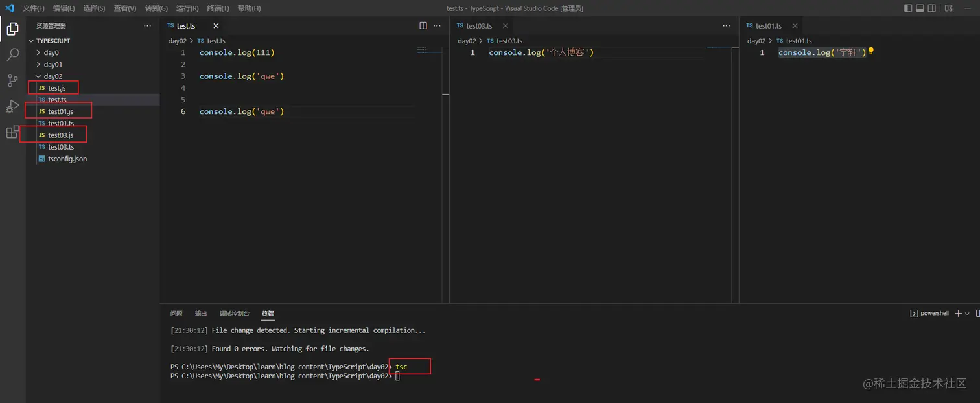
Task: Open more actions for the test03.ts editor group
Action: (x=726, y=26)
